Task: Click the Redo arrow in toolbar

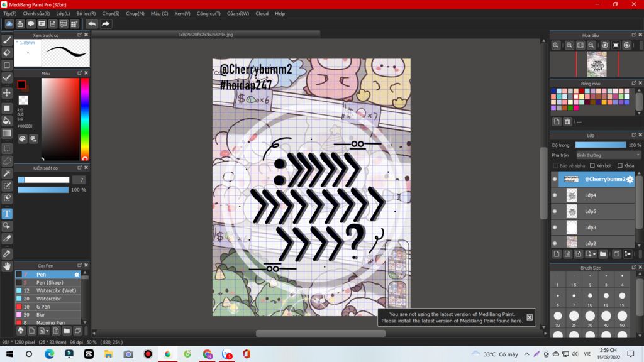Action: [x=106, y=24]
